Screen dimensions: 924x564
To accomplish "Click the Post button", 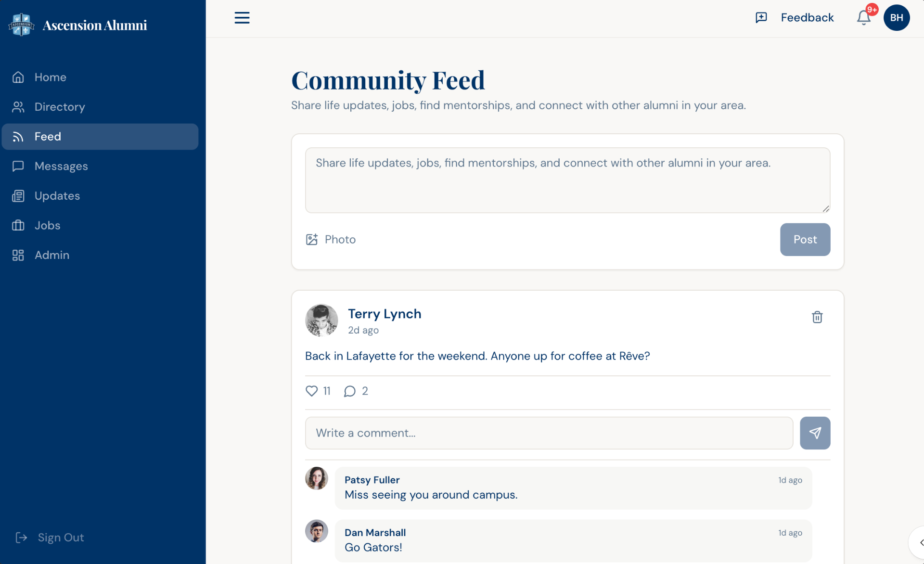I will [805, 240].
